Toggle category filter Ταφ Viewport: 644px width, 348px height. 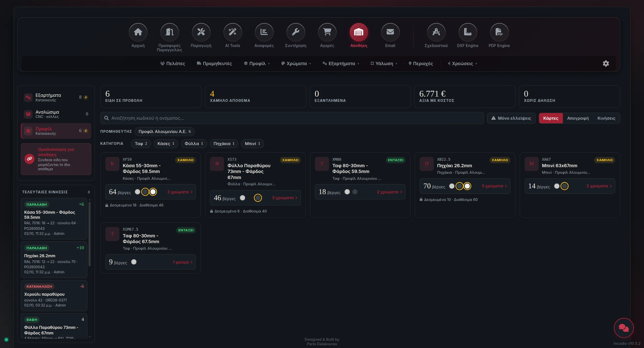[141, 144]
